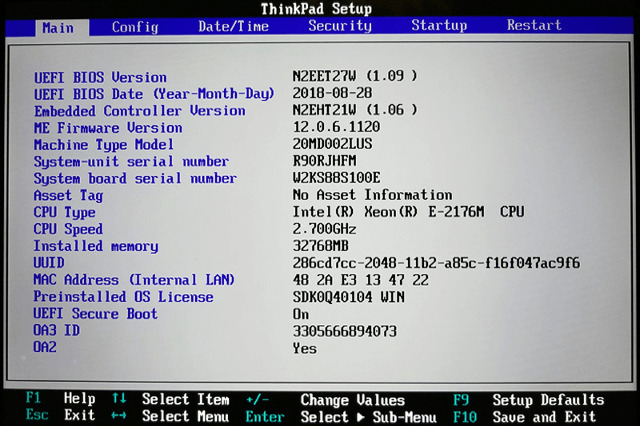
Task: Click Embedded Controller Version label
Action: coord(140,111)
